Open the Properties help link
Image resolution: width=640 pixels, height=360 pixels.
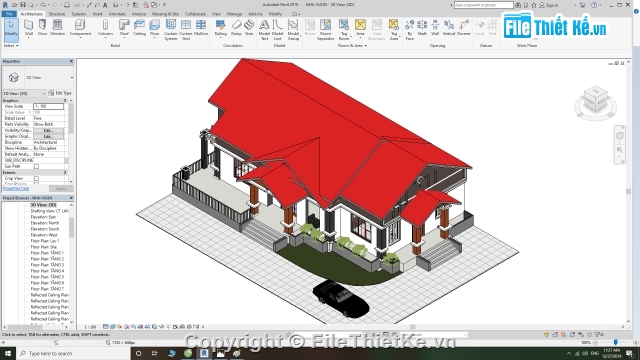point(16,189)
